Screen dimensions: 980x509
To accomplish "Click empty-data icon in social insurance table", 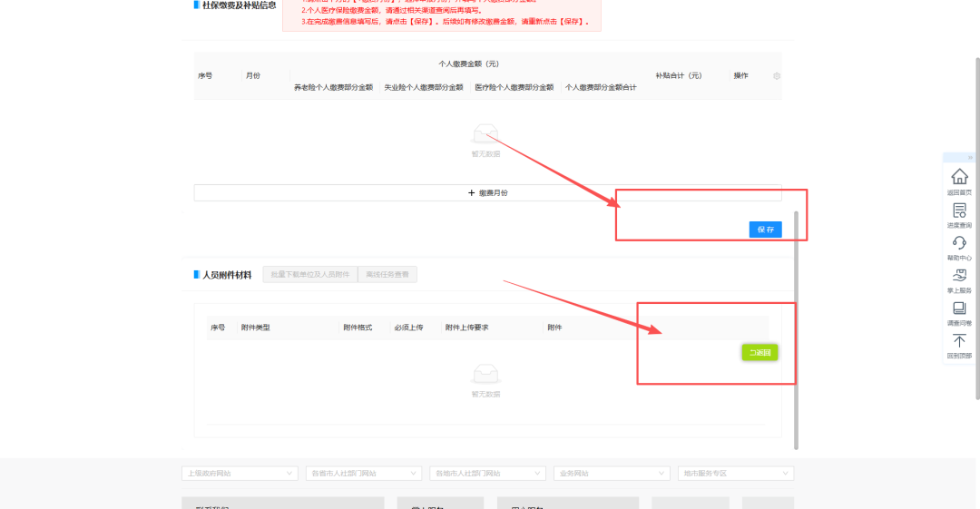I will pos(485,133).
